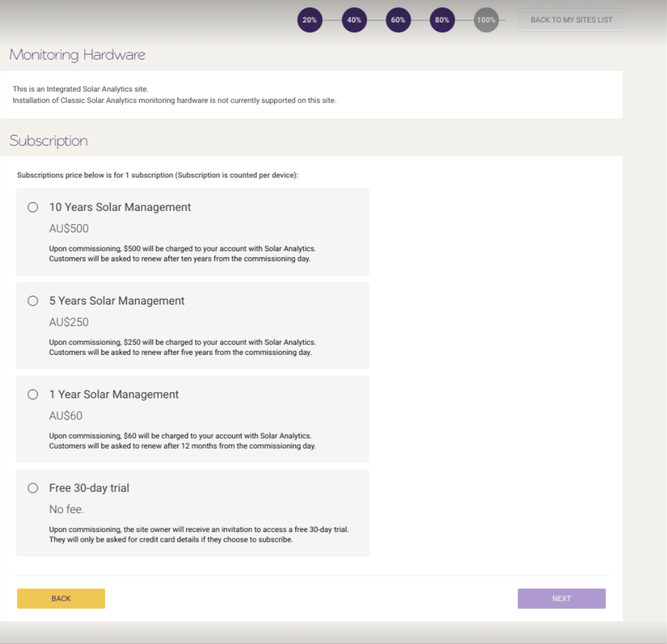This screenshot has width=667, height=644.
Task: Click the "Subscriptions price below" note
Action: 157,175
